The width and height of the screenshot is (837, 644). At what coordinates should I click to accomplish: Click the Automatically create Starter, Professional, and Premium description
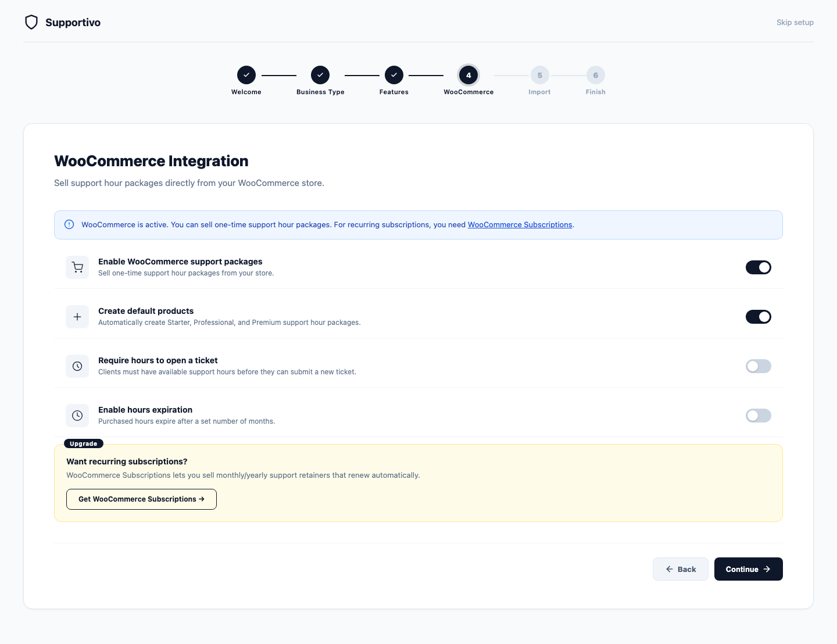click(229, 323)
